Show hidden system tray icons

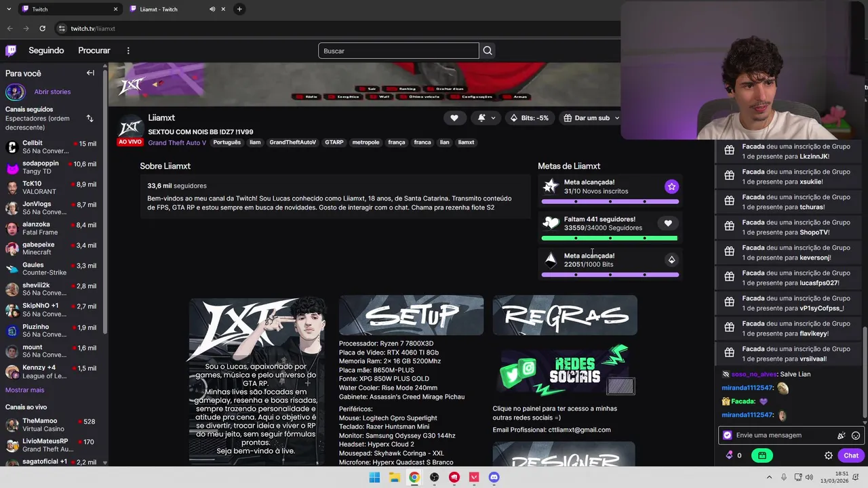(x=770, y=477)
